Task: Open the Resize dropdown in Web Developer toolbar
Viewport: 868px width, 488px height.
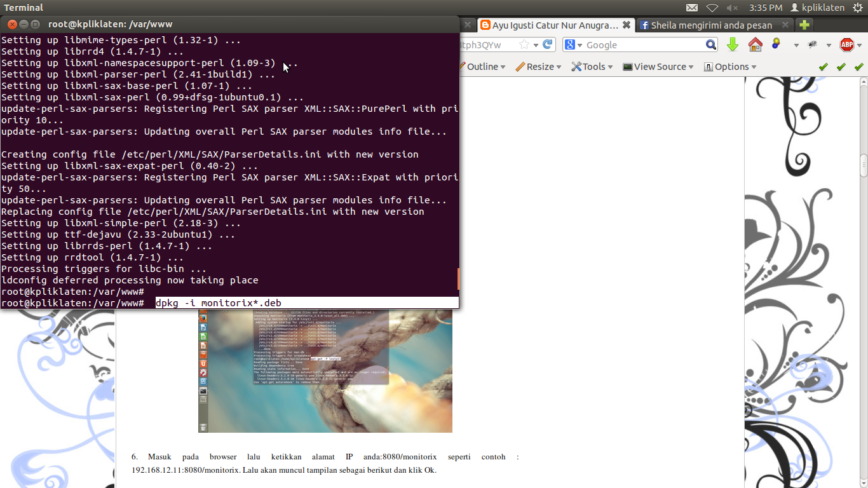Action: [x=539, y=67]
